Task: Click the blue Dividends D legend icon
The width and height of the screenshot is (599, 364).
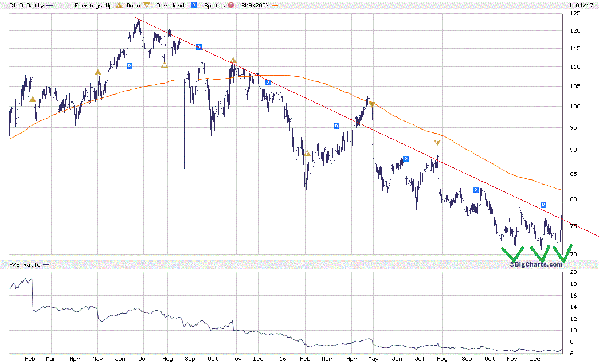Action: click(194, 5)
